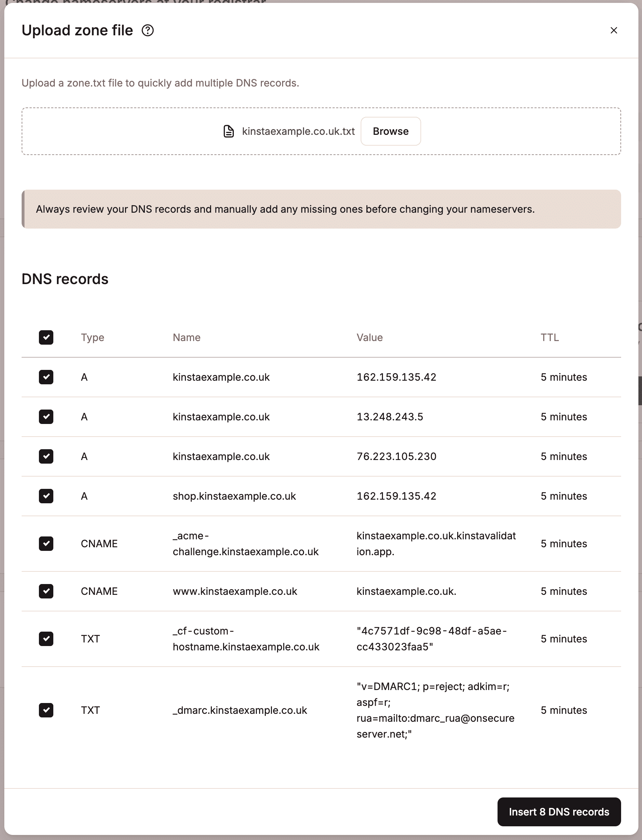The width and height of the screenshot is (642, 840).
Task: Click the Type column header
Action: 92,337
